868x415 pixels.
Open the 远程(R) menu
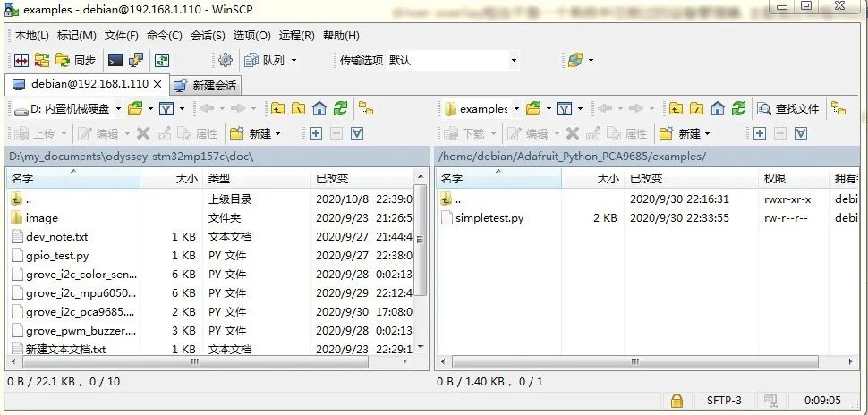click(297, 36)
